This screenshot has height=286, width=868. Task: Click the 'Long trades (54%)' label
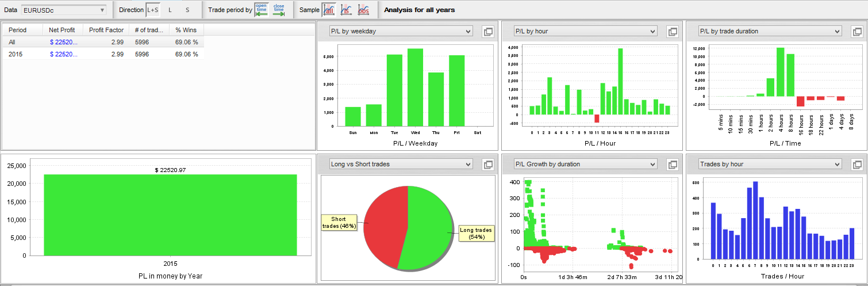(476, 234)
